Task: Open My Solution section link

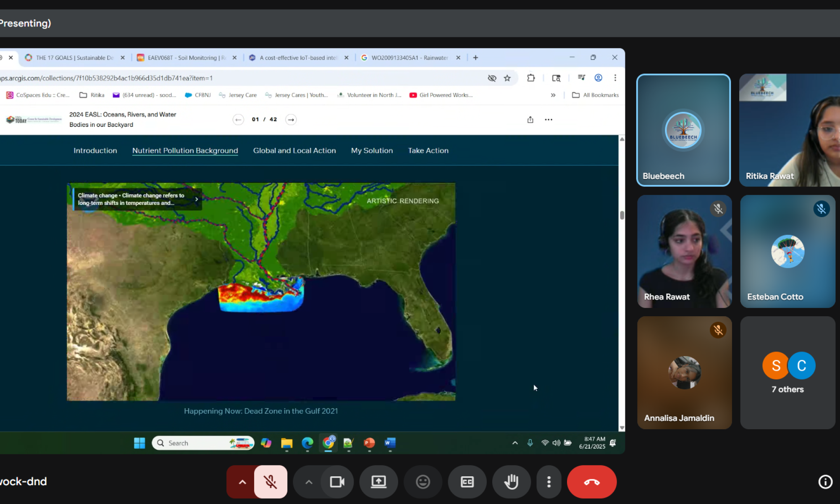Action: click(372, 150)
